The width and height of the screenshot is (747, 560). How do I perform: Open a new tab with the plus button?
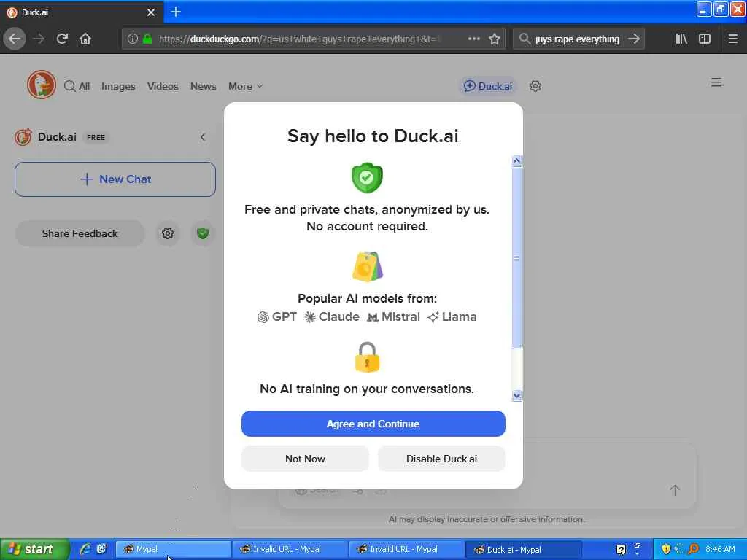pyautogui.click(x=176, y=12)
